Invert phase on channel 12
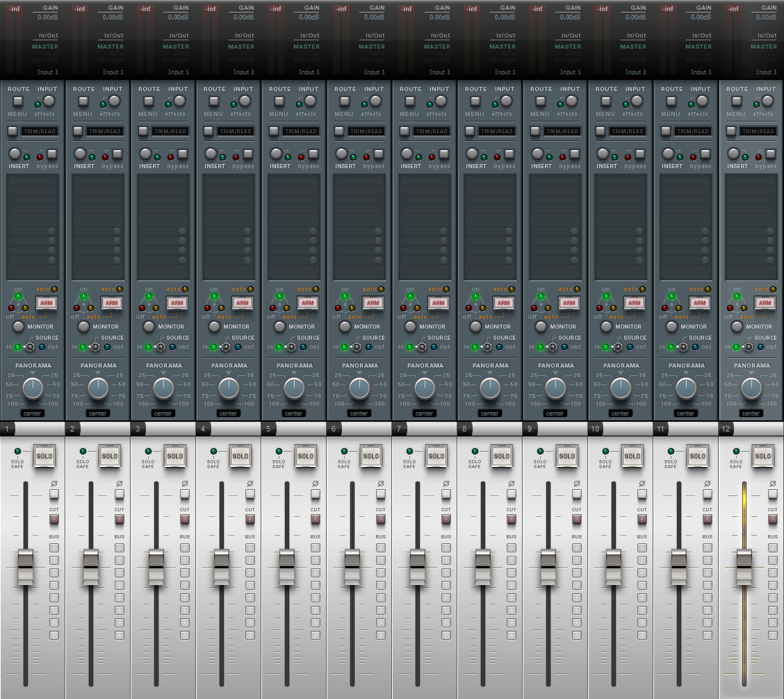Image resolution: width=784 pixels, height=699 pixels. [x=772, y=494]
